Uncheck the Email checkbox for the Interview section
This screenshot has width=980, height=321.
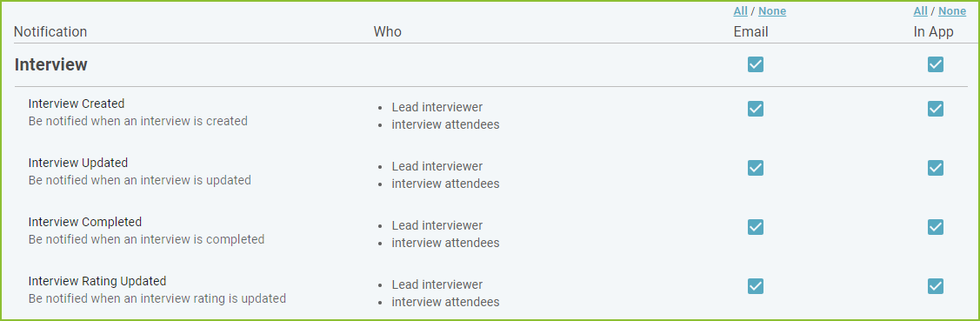(755, 64)
